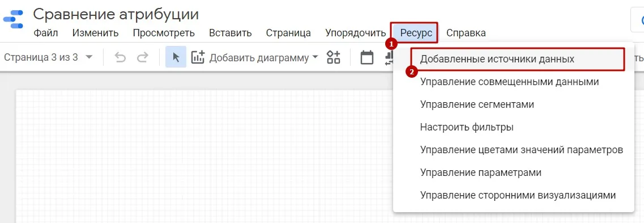Open the 'Страница 3 из 3' page selector
The width and height of the screenshot is (644, 223).
tap(49, 57)
